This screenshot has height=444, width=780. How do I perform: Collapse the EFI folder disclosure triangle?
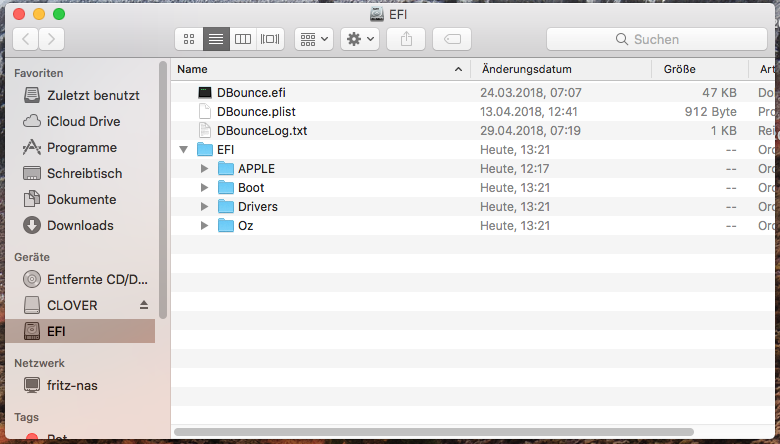pyautogui.click(x=184, y=149)
